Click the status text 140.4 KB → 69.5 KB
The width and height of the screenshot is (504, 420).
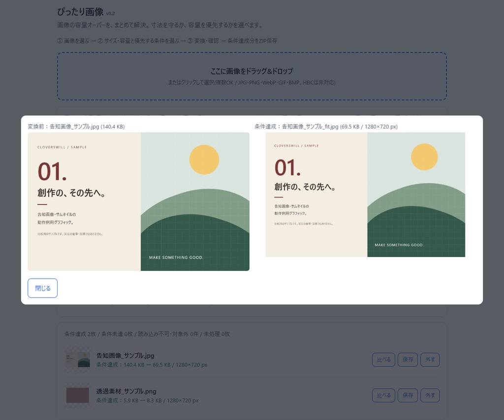152,365
